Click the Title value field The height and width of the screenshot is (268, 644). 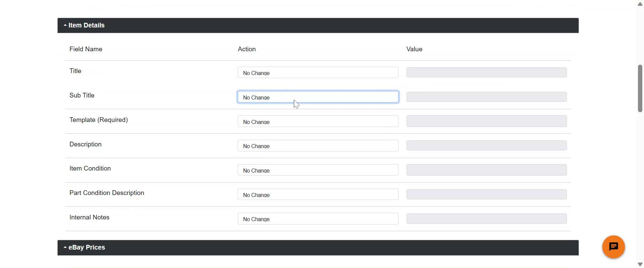(486, 73)
